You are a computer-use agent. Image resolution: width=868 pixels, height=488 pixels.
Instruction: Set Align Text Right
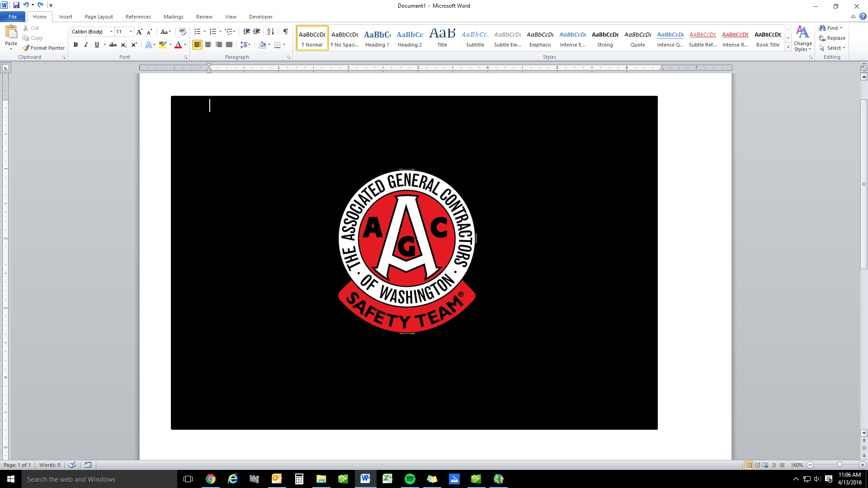tap(219, 45)
